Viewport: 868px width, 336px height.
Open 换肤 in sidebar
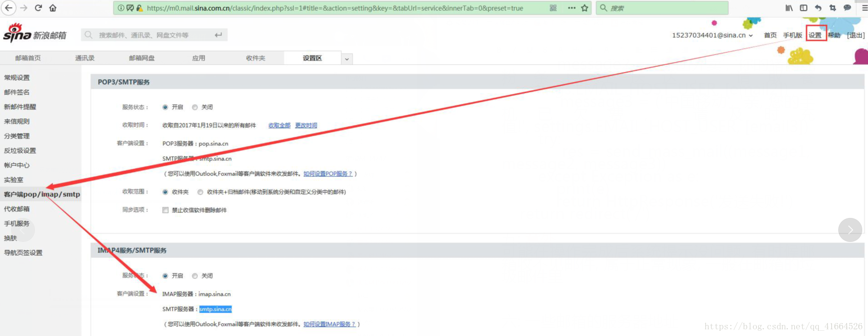[11, 238]
